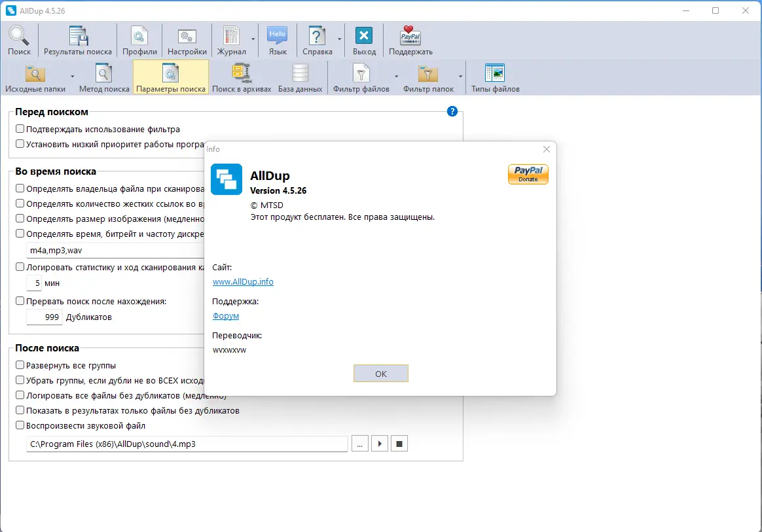Expand the Фильтр папок dropdown arrow

point(460,77)
